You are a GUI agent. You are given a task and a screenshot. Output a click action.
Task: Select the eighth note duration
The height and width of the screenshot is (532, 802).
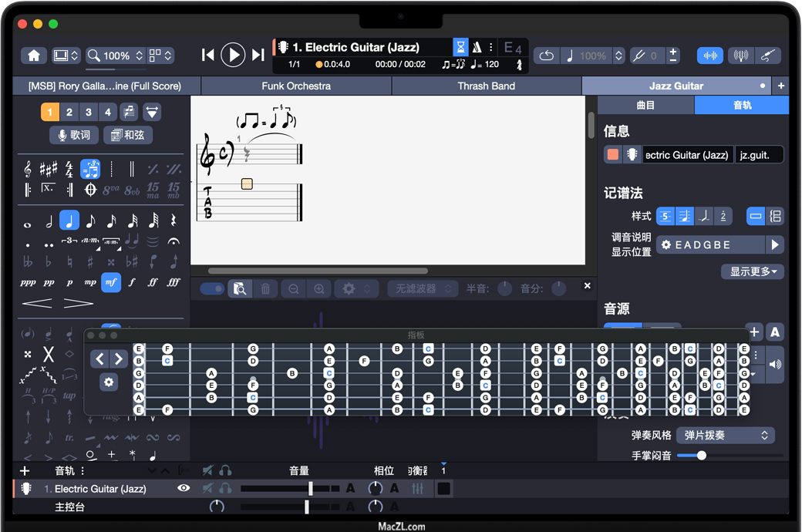pyautogui.click(x=90, y=221)
